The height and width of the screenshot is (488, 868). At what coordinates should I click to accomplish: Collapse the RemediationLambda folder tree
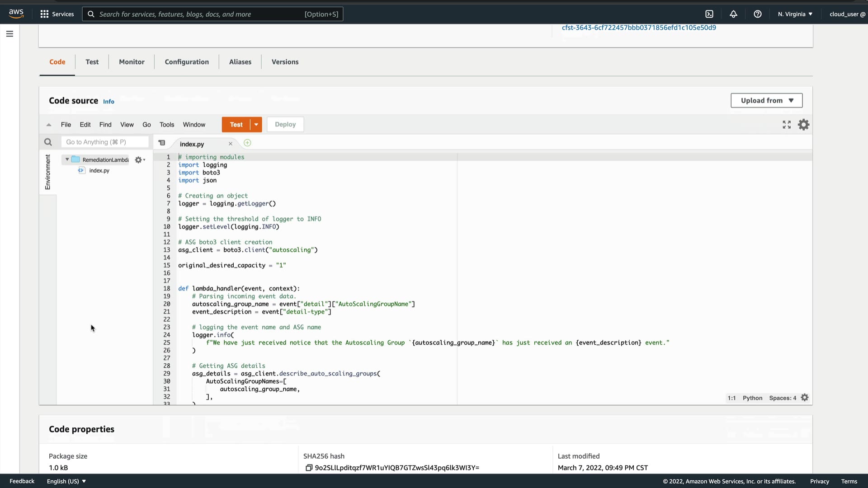(x=67, y=160)
